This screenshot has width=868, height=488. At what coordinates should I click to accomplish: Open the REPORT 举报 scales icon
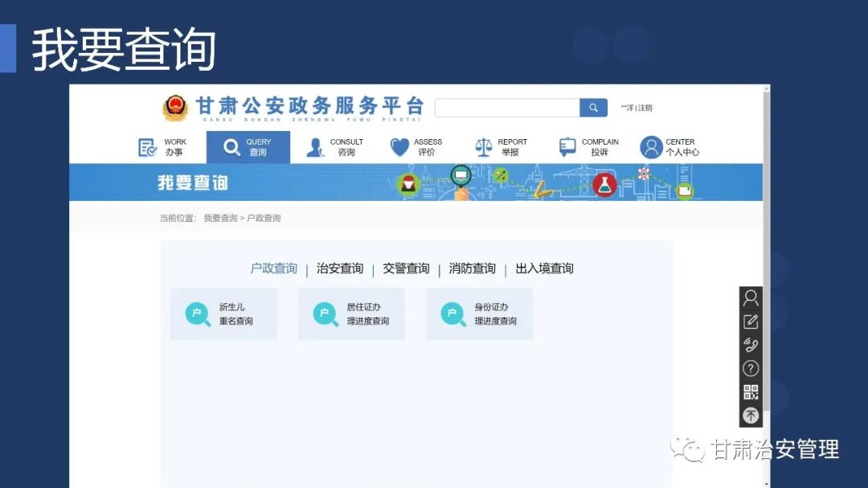pos(484,147)
